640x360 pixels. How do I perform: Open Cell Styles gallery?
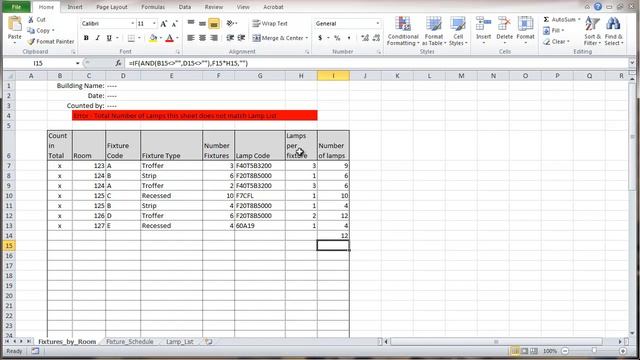click(458, 31)
